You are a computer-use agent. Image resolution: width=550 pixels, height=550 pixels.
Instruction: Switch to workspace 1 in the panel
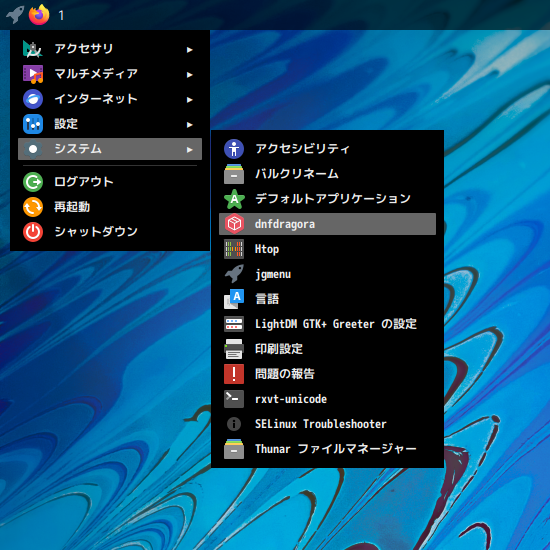click(x=61, y=15)
